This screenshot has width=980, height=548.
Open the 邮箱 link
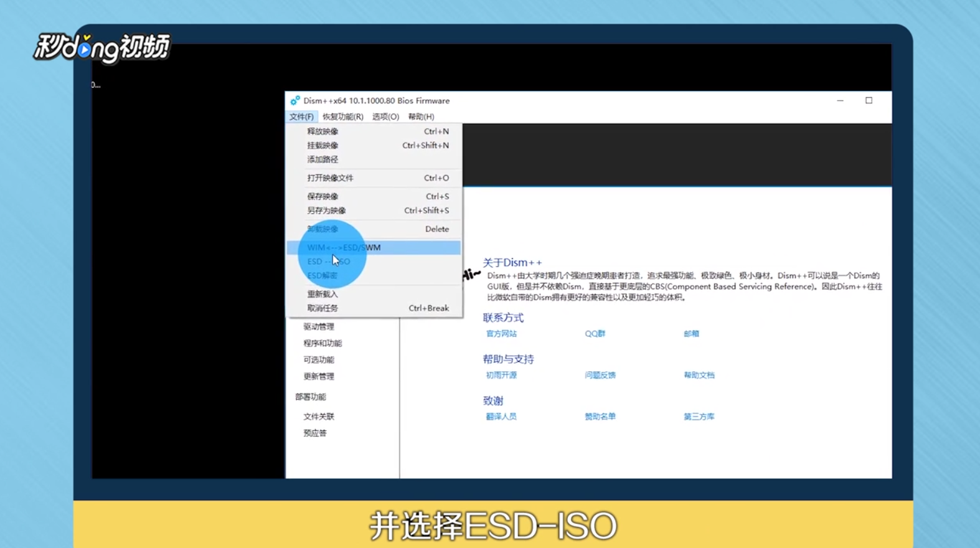pyautogui.click(x=691, y=334)
